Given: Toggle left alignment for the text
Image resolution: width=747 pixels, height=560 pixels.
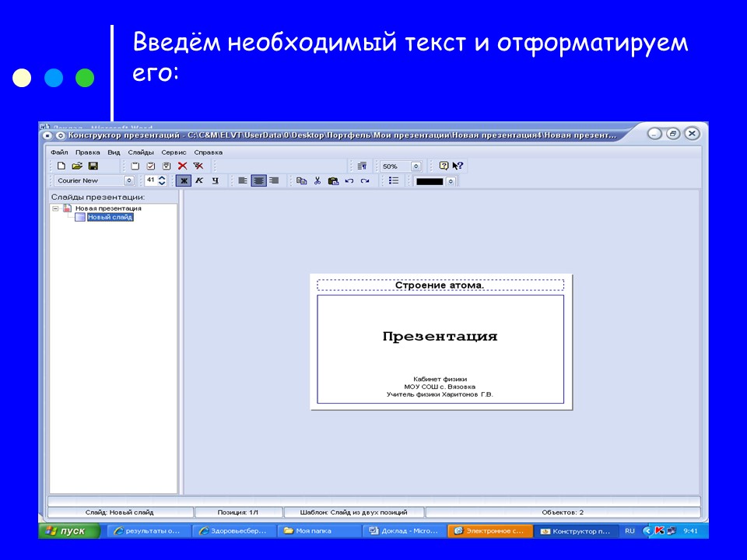Looking at the screenshot, I should (241, 180).
